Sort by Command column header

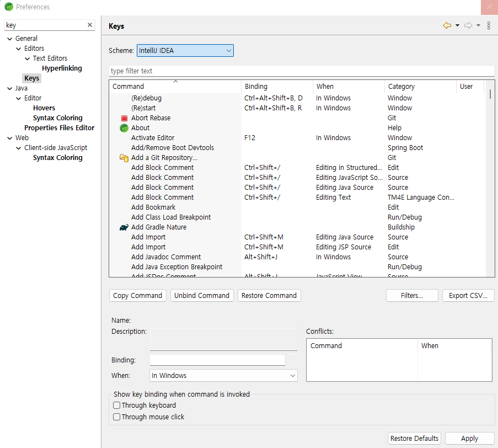coord(175,87)
